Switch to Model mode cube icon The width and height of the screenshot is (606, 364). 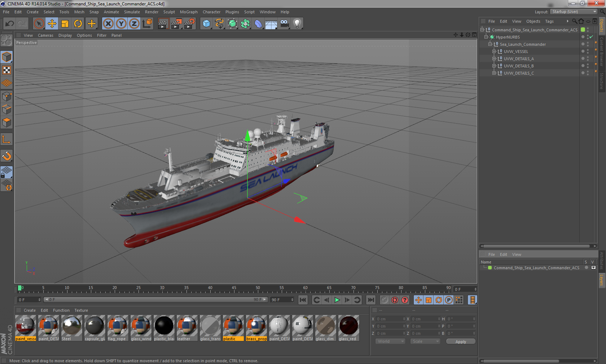click(x=6, y=57)
